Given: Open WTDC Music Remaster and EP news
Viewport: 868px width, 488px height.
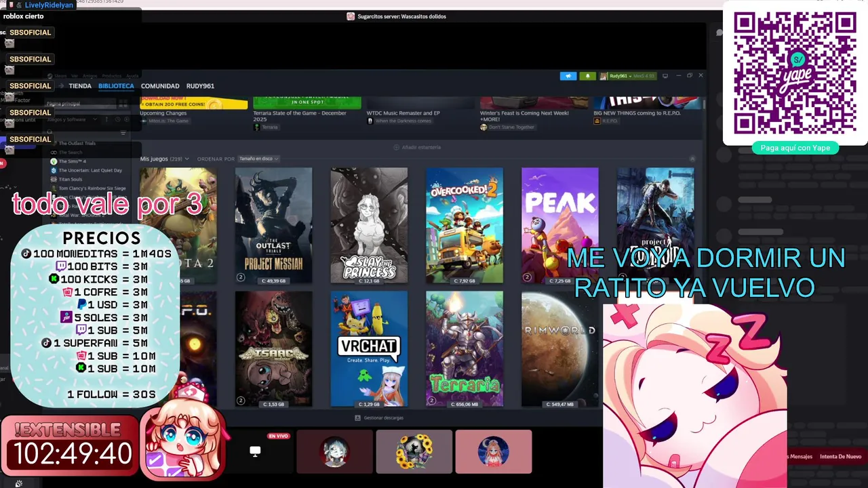Looking at the screenshot, I should pyautogui.click(x=403, y=113).
